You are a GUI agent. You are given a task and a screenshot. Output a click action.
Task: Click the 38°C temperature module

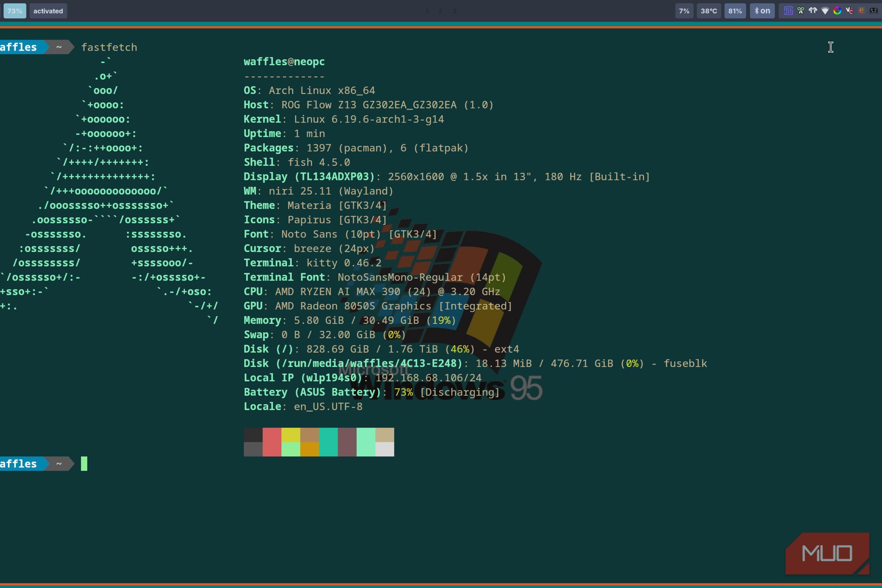click(709, 11)
